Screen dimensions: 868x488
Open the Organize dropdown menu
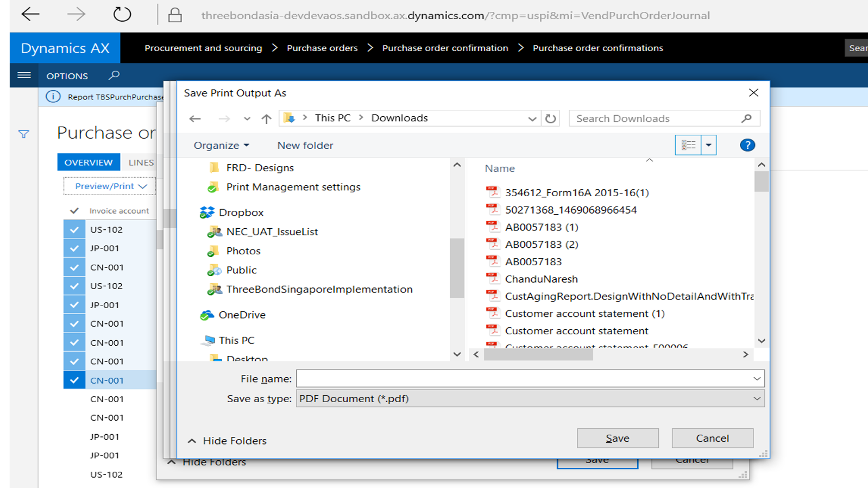(x=221, y=145)
